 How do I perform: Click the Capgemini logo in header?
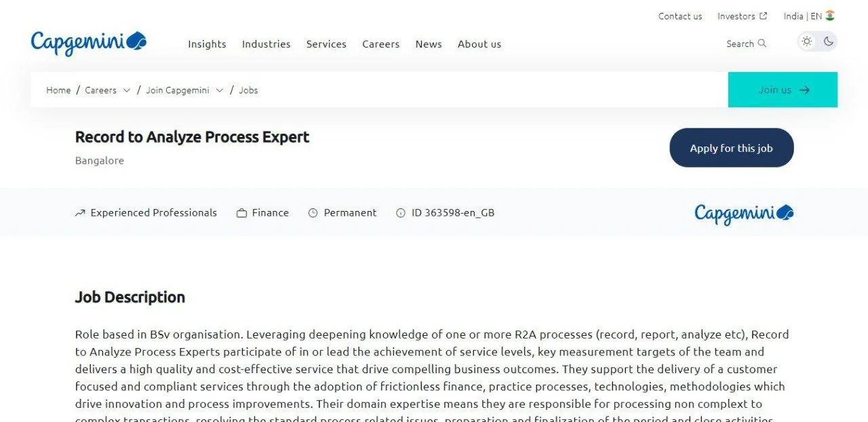click(x=88, y=43)
